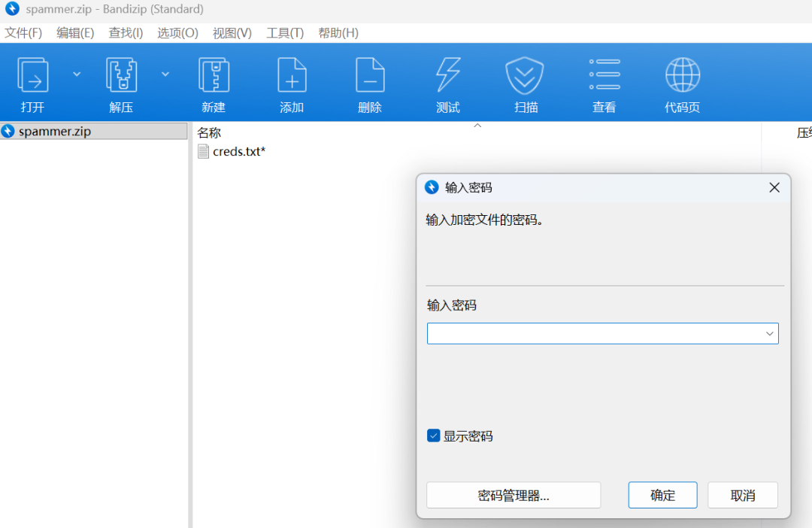Click the 代码页 (Code page) globe icon
Viewport: 812px width, 528px height.
683,74
